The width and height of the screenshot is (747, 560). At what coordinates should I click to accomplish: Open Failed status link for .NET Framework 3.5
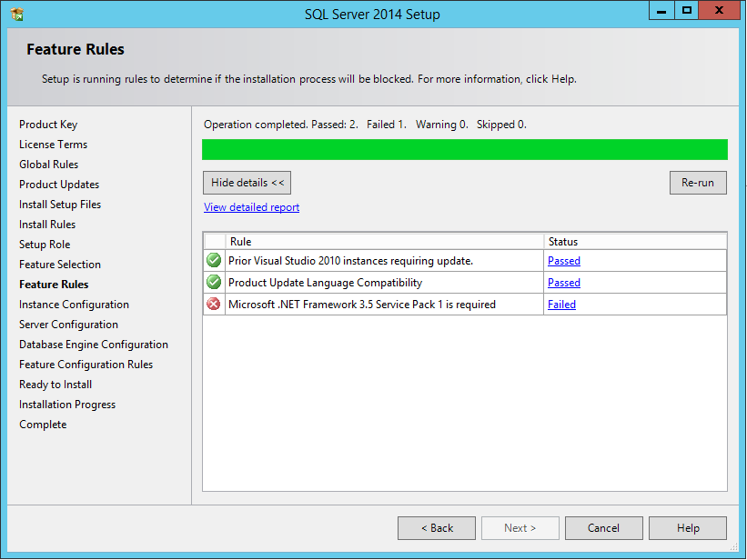pos(561,305)
